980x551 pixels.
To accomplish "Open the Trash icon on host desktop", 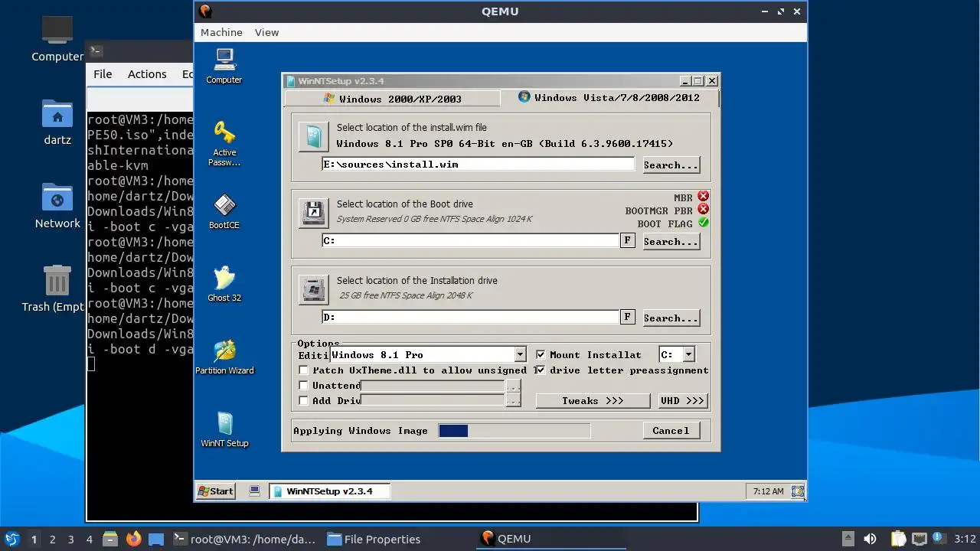I will [x=57, y=289].
